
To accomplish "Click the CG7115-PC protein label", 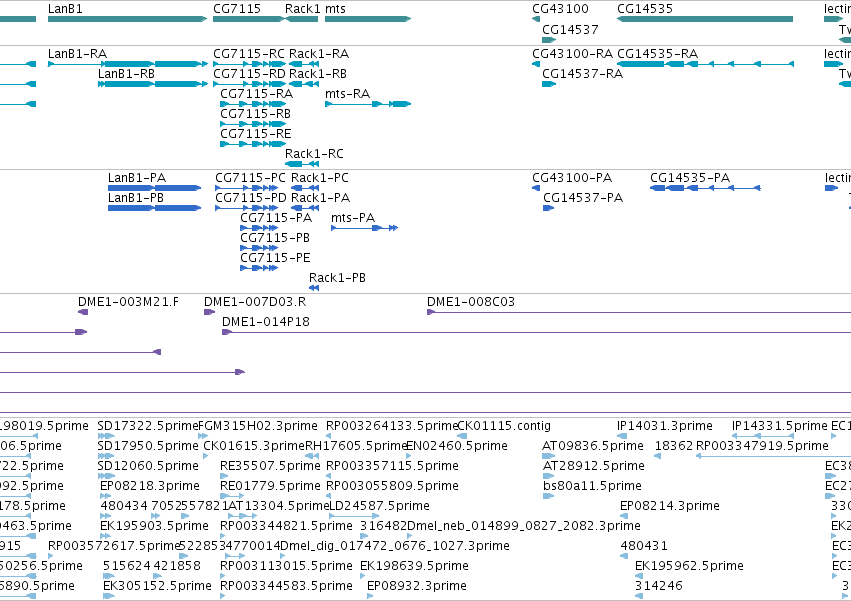I will 250,178.
